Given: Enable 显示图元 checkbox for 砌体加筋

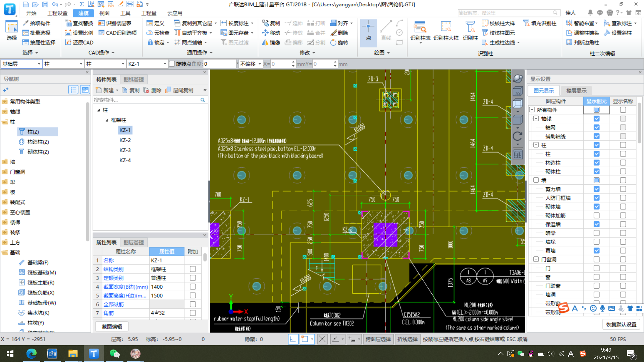Looking at the screenshot, I should [596, 215].
